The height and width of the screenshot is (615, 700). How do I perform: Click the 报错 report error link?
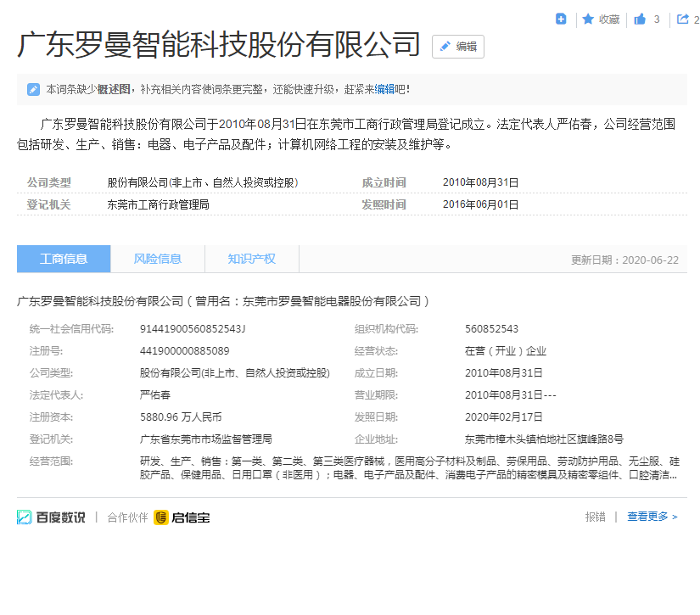[x=595, y=517]
